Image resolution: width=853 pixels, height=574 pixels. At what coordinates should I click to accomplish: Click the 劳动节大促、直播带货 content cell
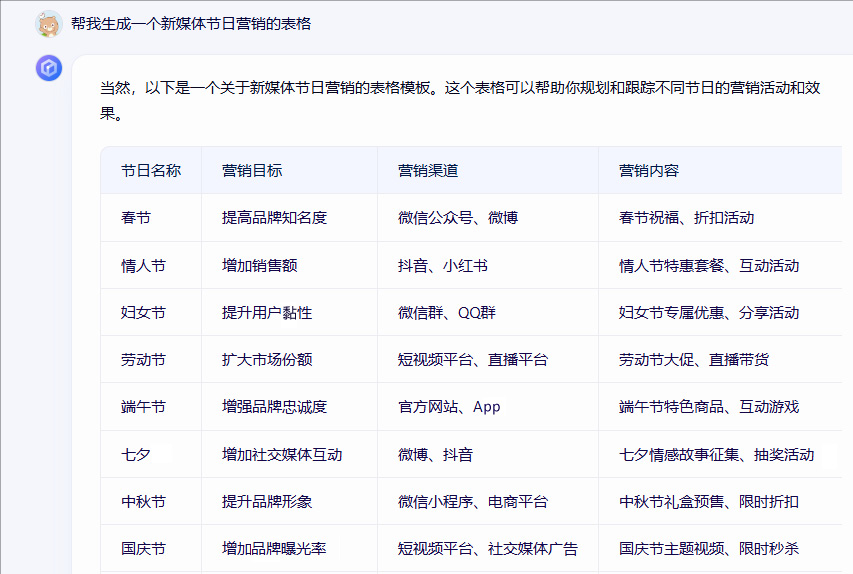coord(694,360)
